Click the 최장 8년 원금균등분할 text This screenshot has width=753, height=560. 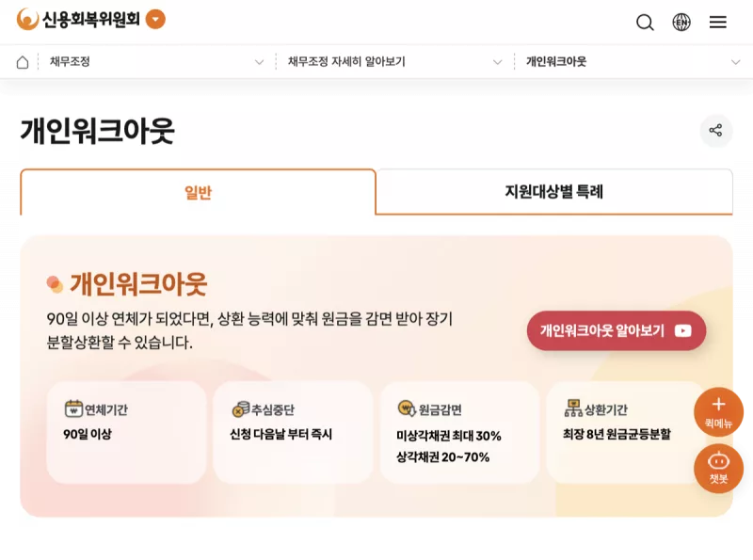tap(617, 434)
